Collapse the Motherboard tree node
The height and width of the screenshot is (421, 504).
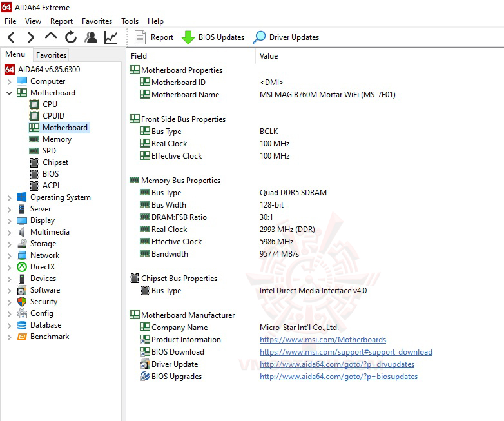point(9,93)
